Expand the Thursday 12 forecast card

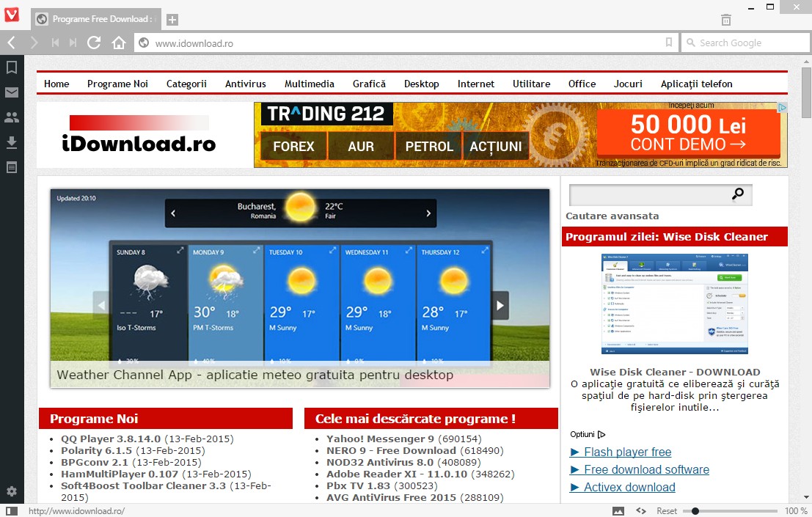[x=485, y=251]
